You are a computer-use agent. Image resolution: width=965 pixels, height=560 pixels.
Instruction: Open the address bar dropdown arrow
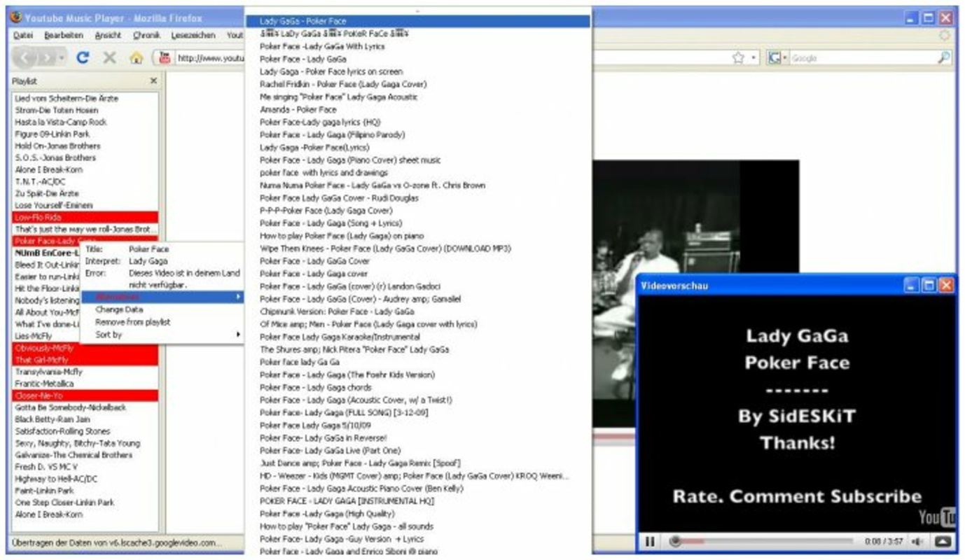coord(754,59)
